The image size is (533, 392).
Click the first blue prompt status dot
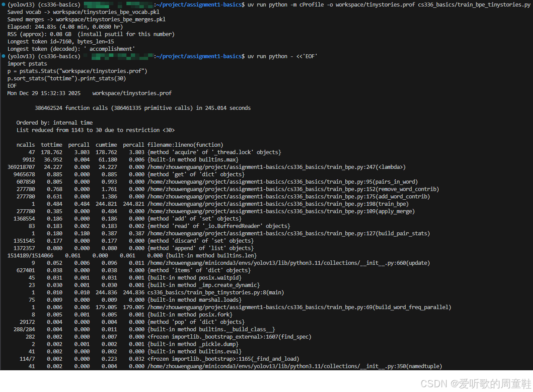pos(3,5)
